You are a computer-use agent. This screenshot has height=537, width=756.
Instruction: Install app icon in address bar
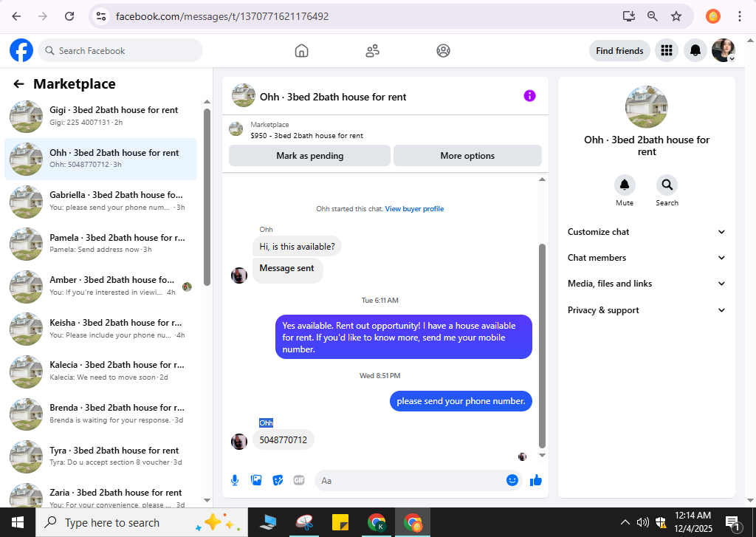[629, 16]
